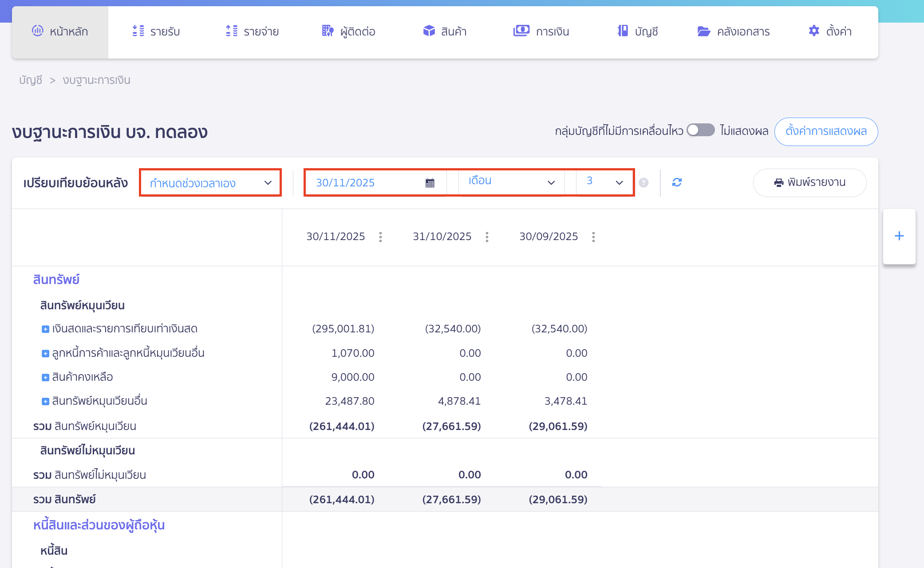Viewport: 924px width, 568px height.
Task: Open the กำหนดช่วงเวลาเอง dropdown
Action: point(210,183)
